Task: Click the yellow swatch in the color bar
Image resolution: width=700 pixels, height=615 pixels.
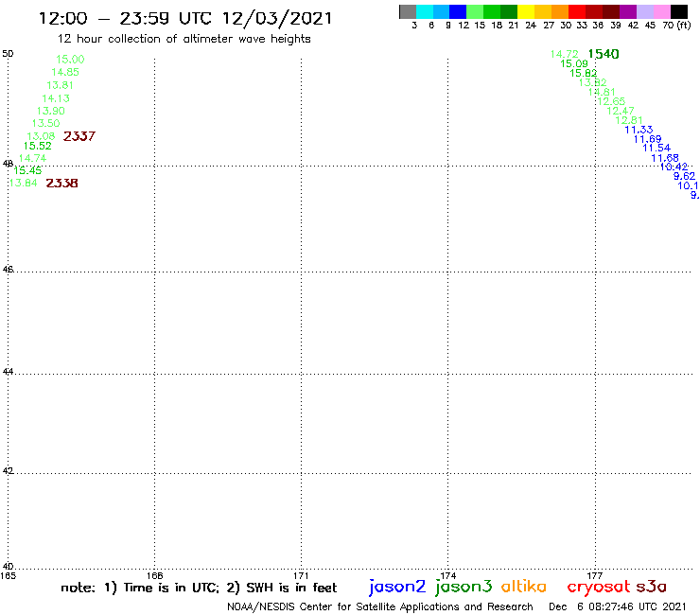Action: tap(526, 12)
